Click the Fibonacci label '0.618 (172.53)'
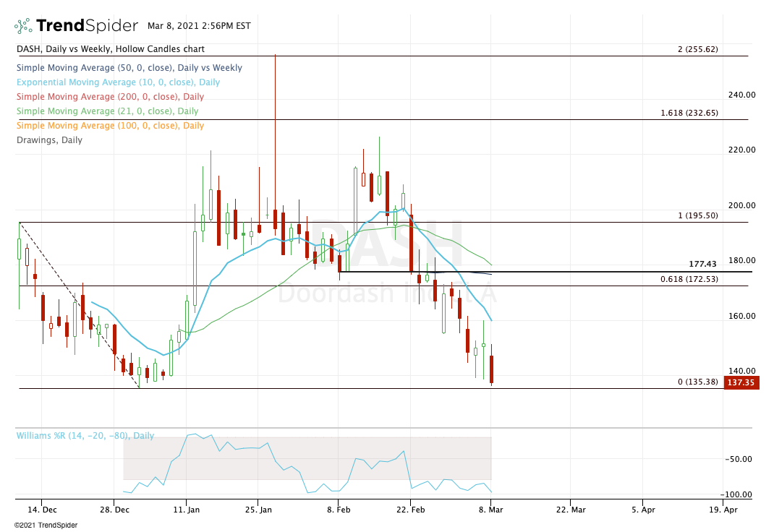 coord(689,279)
